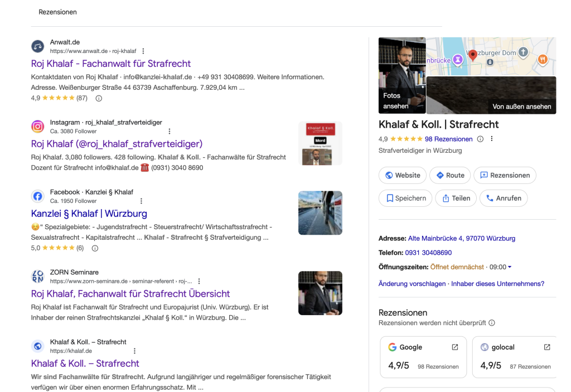Open the Roj Khalaf Fachanwalt für Strafrecht link
The width and height of the screenshot is (571, 392).
pyautogui.click(x=111, y=64)
